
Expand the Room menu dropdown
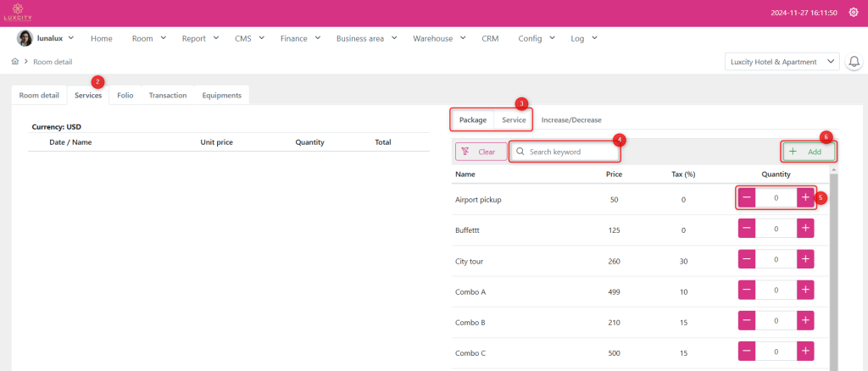(148, 38)
